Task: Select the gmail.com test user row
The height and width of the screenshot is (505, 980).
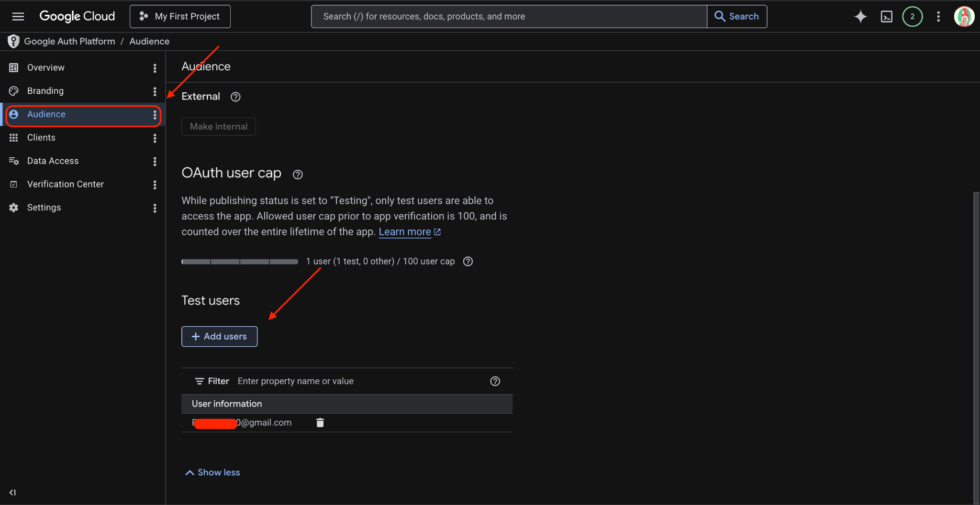Action: pos(347,423)
